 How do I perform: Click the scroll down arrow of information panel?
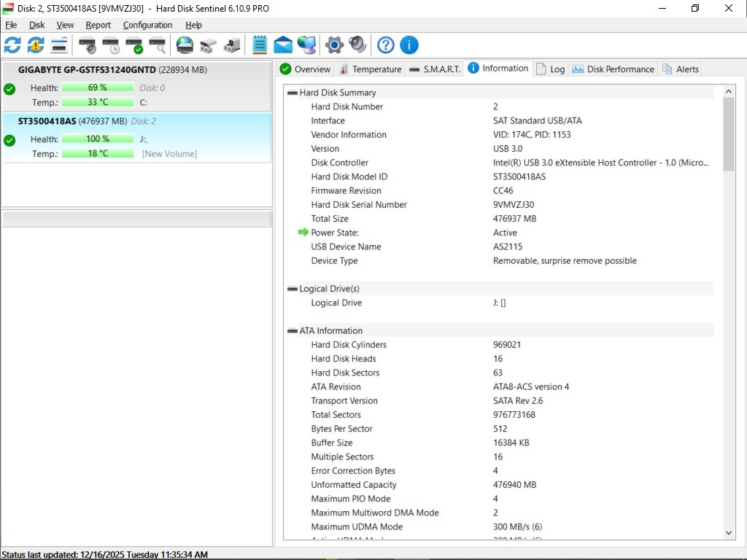729,533
